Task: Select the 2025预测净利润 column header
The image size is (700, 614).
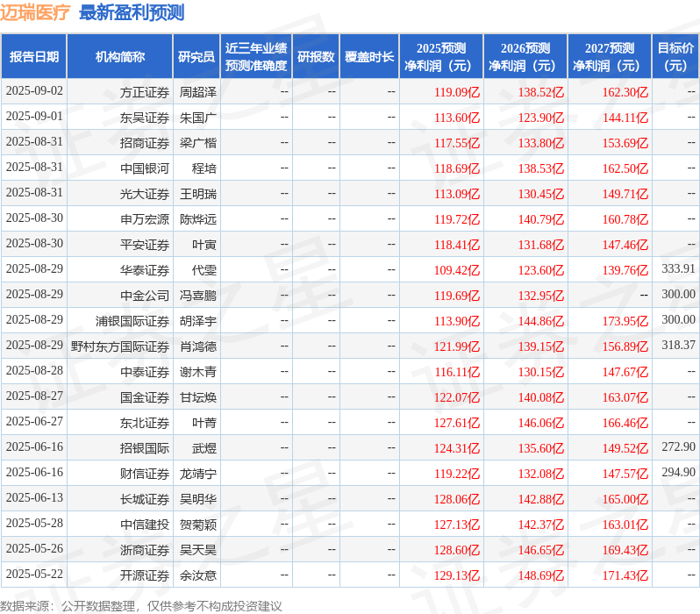Action: click(x=441, y=56)
